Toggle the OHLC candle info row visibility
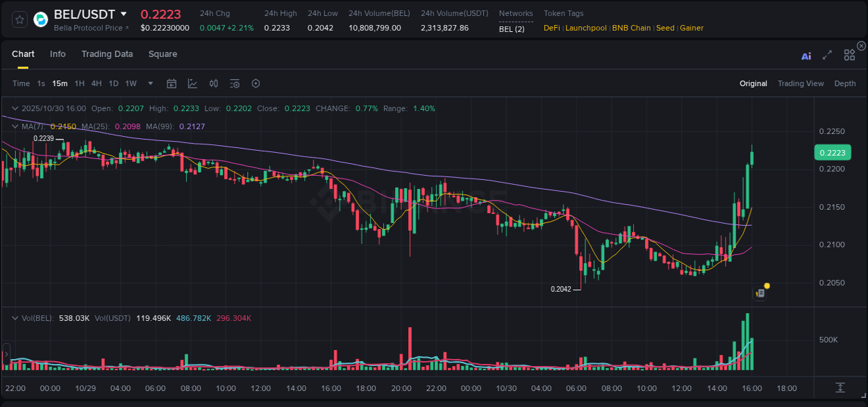This screenshot has width=868, height=407. point(13,108)
